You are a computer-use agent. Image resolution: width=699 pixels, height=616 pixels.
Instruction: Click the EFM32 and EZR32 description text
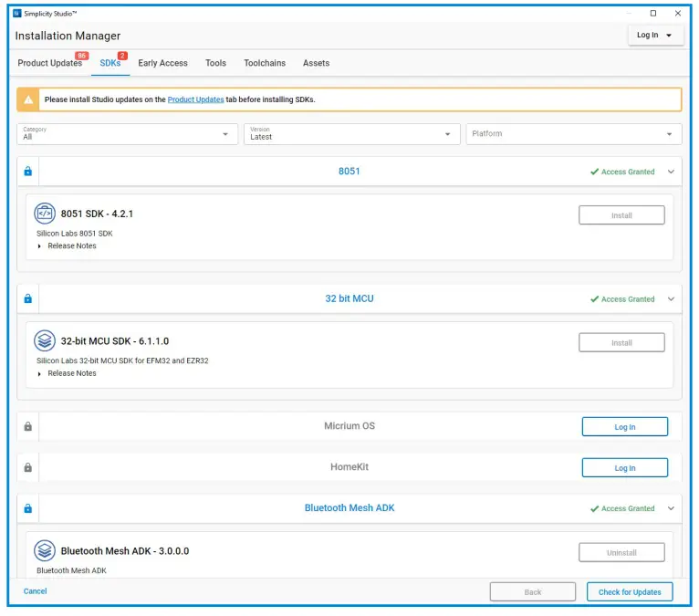coord(122,360)
